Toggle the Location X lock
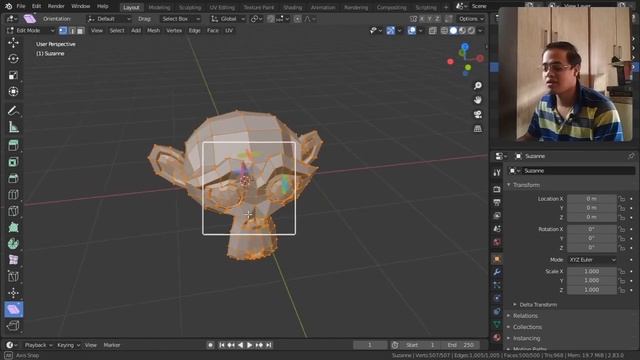Viewport: 640px width, 360px height. (x=621, y=199)
